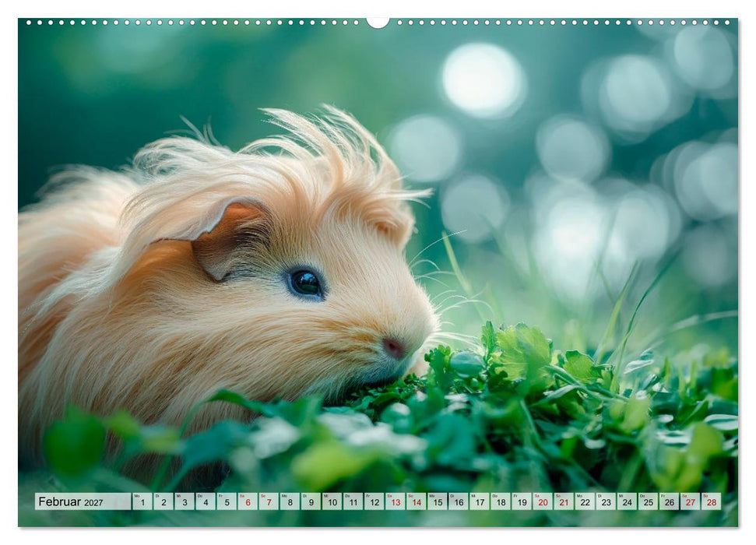Click the red Saturday date 20
Image resolution: width=756 pixels, height=545 pixels.
click(543, 501)
